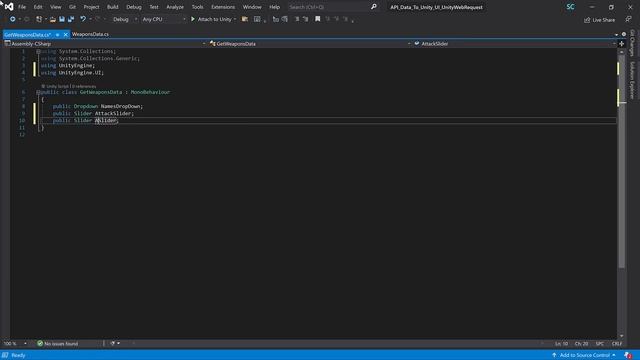Screen dimensions: 640x360
Task: Open the Debug menu
Action: 133,7
